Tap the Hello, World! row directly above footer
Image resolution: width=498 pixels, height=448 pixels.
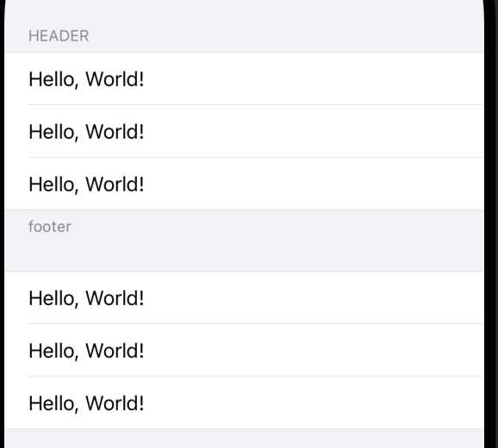[x=244, y=184]
